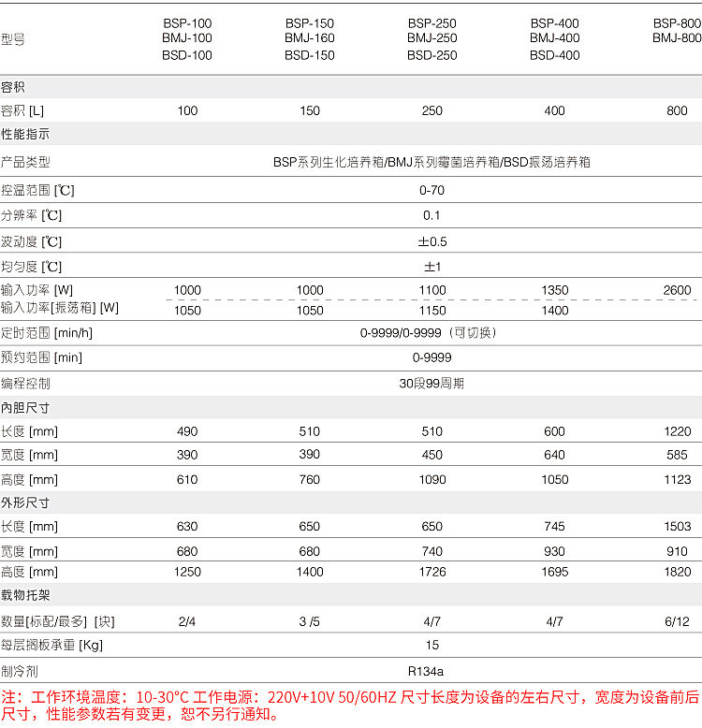Image resolution: width=702 pixels, height=728 pixels.
Task: Click the BSD-250 model label
Action: pyautogui.click(x=431, y=55)
